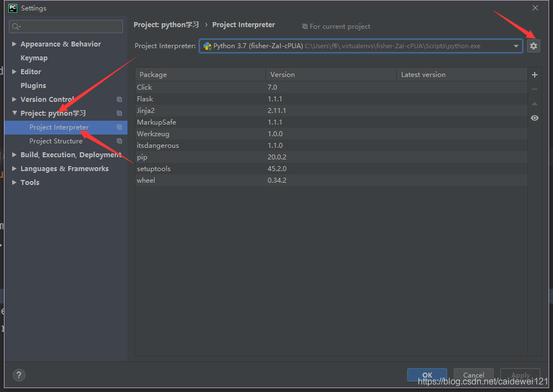
Task: Open the Keymap settings page
Action: coord(34,58)
